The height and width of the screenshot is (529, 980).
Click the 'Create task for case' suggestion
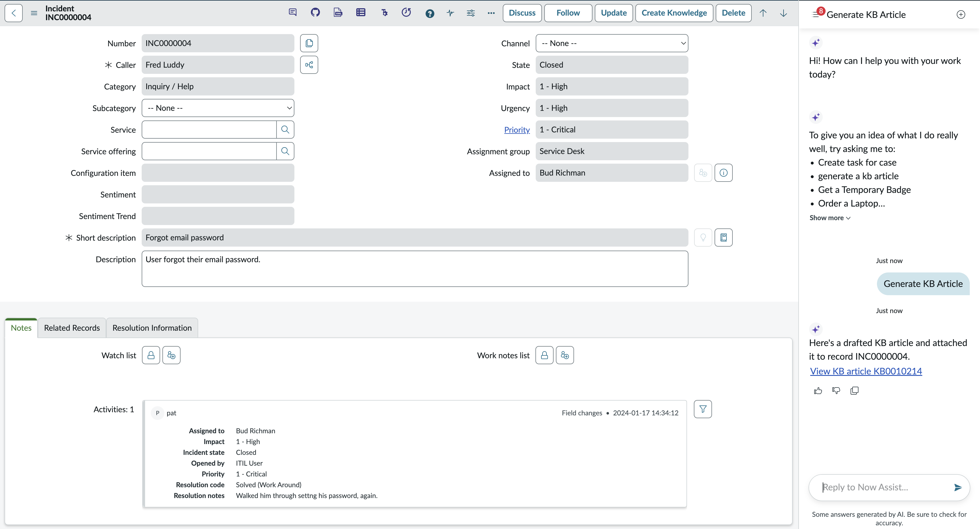pos(857,163)
